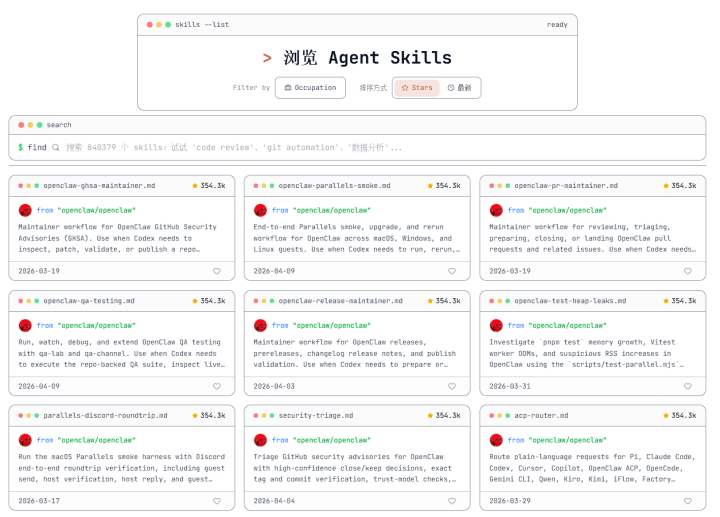Like the parallels-discord-roundtrip.md skill

click(x=216, y=501)
